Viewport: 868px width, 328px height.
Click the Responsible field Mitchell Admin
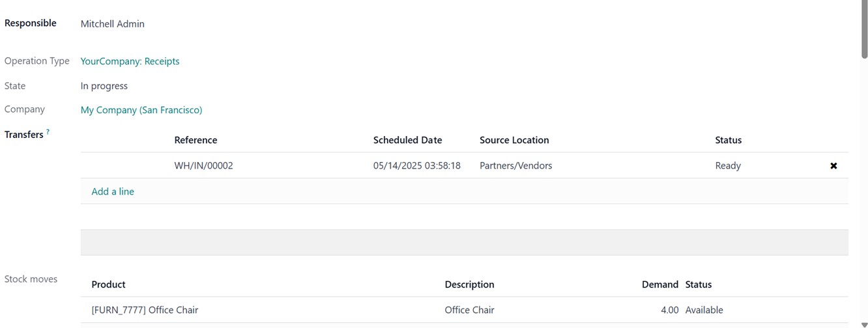tap(113, 24)
